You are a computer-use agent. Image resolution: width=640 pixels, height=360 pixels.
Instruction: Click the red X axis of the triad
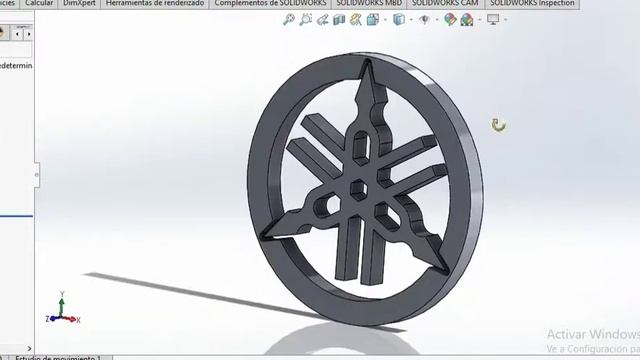pos(71,319)
